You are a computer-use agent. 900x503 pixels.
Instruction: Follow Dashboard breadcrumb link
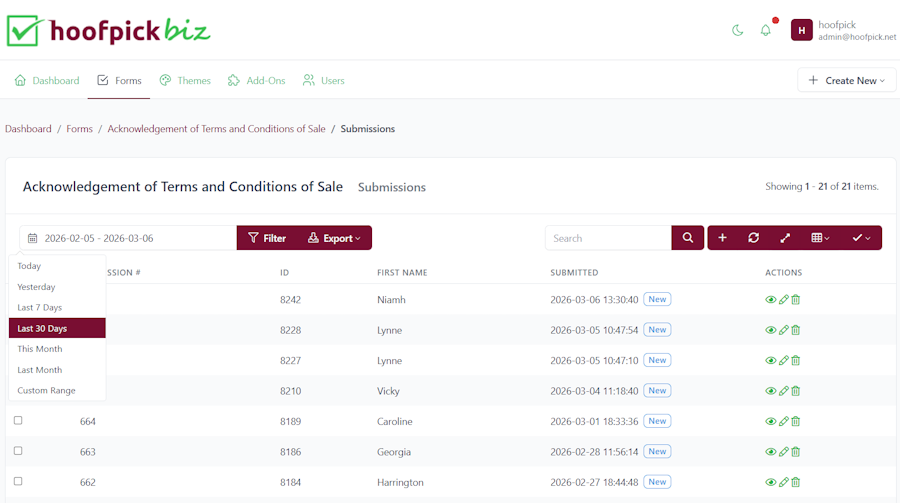point(28,129)
